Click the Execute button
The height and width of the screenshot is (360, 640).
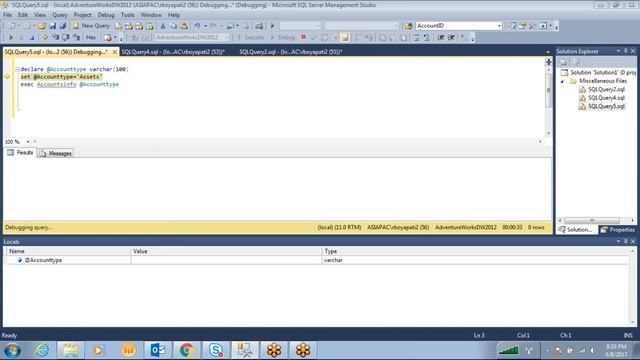pos(250,38)
